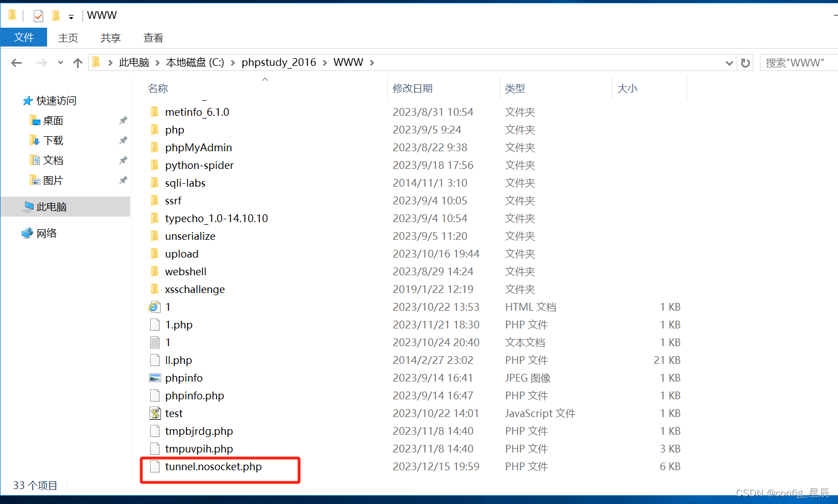
Task: Refresh the WWW folder view
Action: (746, 63)
